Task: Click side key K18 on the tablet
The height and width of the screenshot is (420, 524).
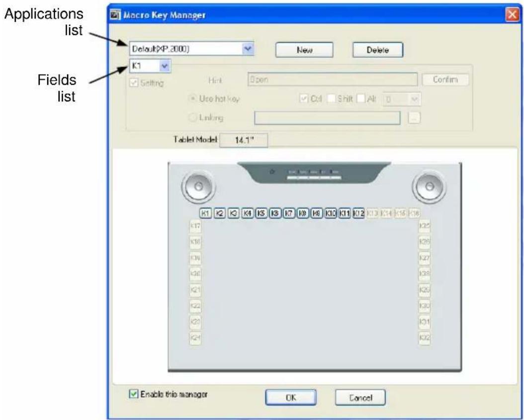Action: point(195,242)
